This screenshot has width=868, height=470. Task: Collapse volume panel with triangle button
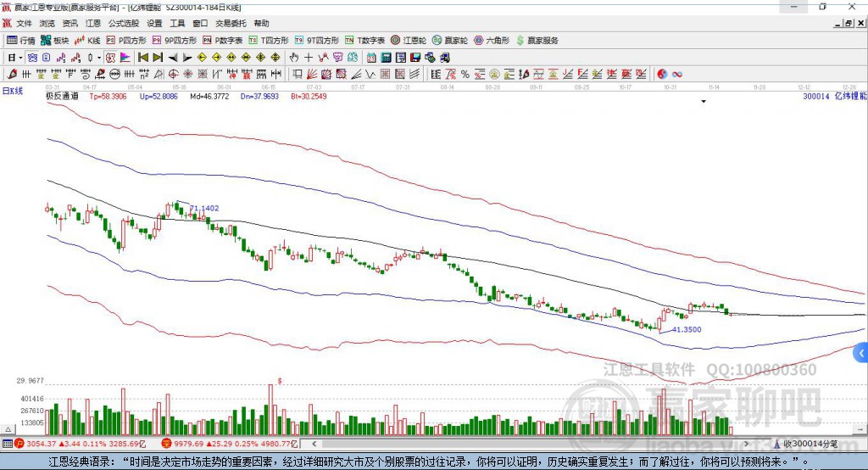8,429
